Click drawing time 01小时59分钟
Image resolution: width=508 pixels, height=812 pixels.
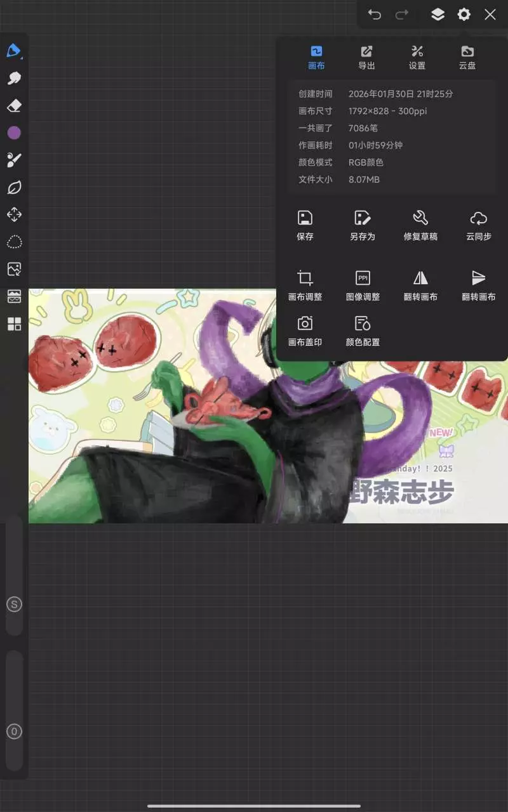pyautogui.click(x=375, y=145)
